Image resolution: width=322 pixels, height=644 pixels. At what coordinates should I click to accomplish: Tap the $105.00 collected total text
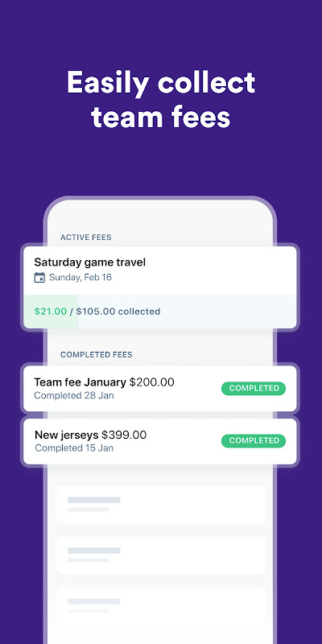[118, 312]
